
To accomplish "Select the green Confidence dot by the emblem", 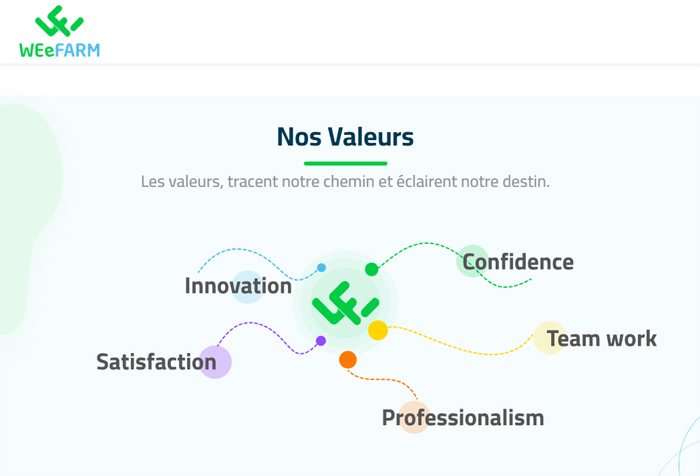I will point(371,269).
